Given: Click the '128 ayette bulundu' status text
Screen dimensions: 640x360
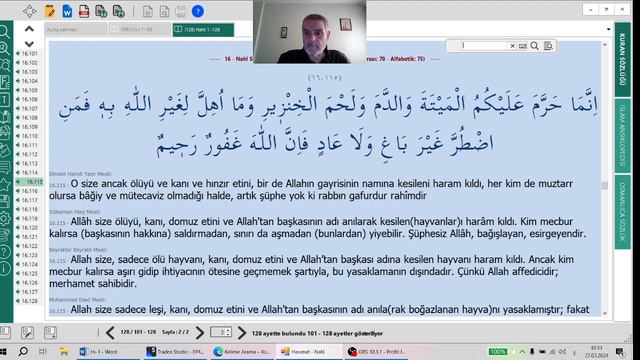Looking at the screenshot, I should pyautogui.click(x=317, y=333).
